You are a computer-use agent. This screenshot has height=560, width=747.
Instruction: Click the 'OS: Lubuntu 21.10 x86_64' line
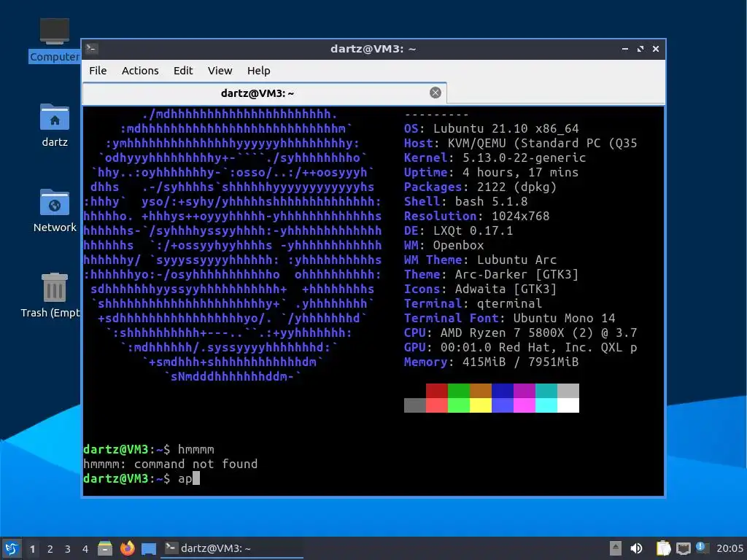tap(491, 128)
